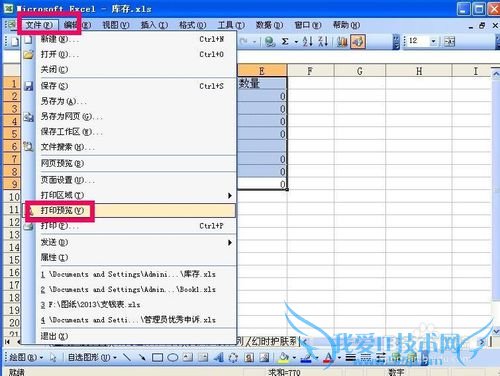The width and height of the screenshot is (500, 376).
Task: Open the 插入 menu
Action: tap(154, 25)
